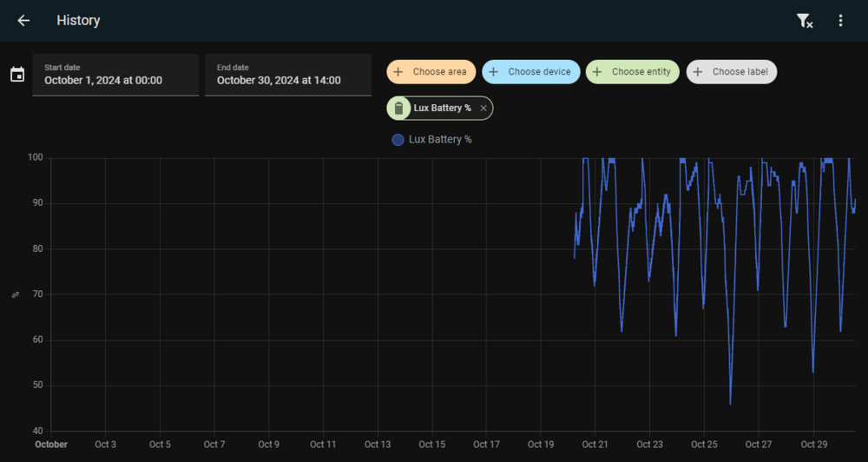868x462 pixels.
Task: Remove the Lux Battery % chip
Action: [483, 108]
